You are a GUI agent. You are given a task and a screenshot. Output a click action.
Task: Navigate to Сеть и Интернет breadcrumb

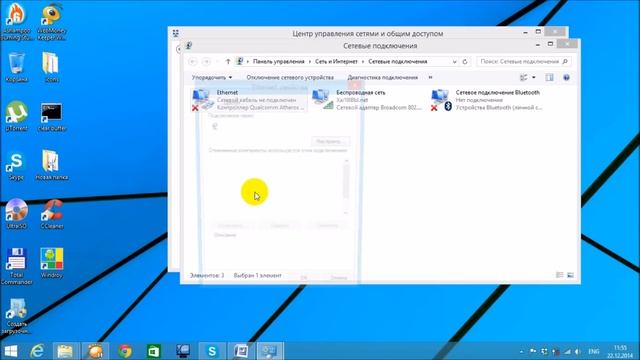coord(336,62)
